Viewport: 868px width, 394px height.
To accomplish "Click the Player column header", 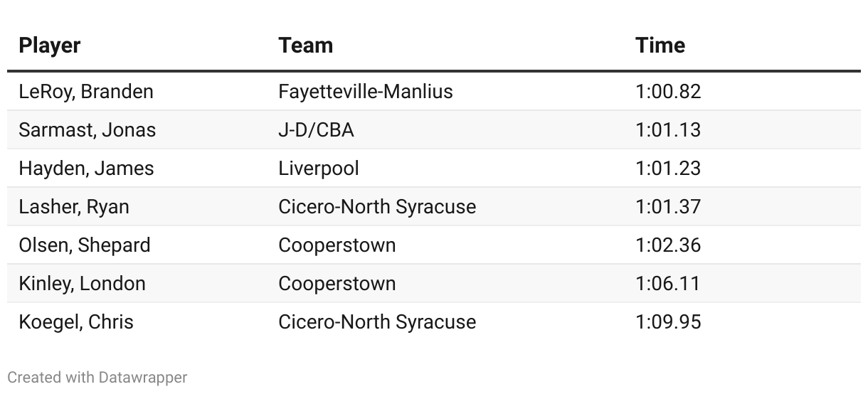I will pos(50,46).
